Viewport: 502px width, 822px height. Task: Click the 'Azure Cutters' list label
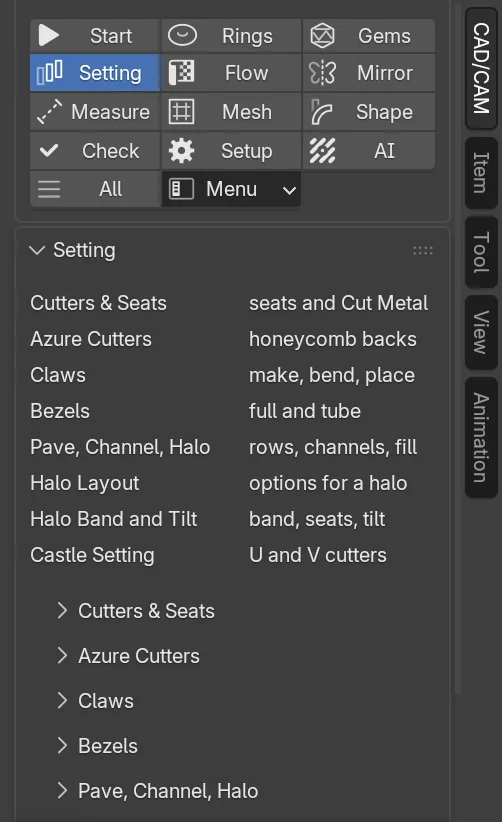point(91,339)
